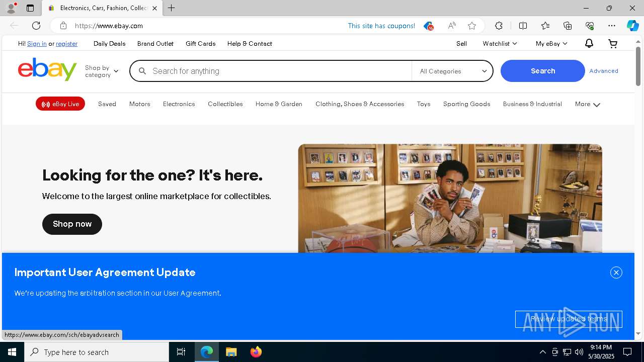Open Task View on the taskbar
644x362 pixels.
(x=181, y=352)
